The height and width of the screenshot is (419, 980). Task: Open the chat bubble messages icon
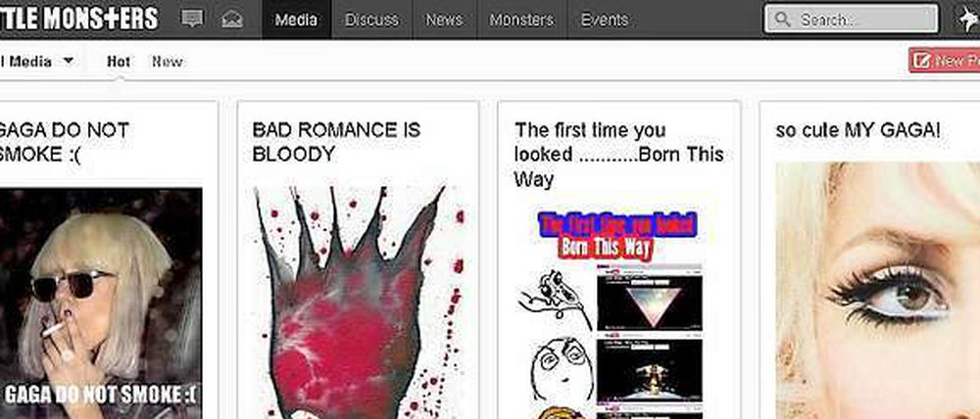192,19
